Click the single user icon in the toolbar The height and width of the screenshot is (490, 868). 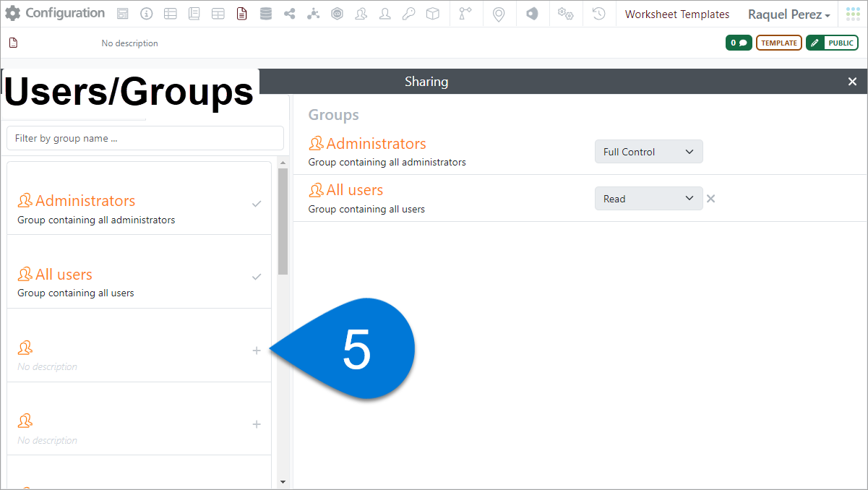[x=384, y=13]
